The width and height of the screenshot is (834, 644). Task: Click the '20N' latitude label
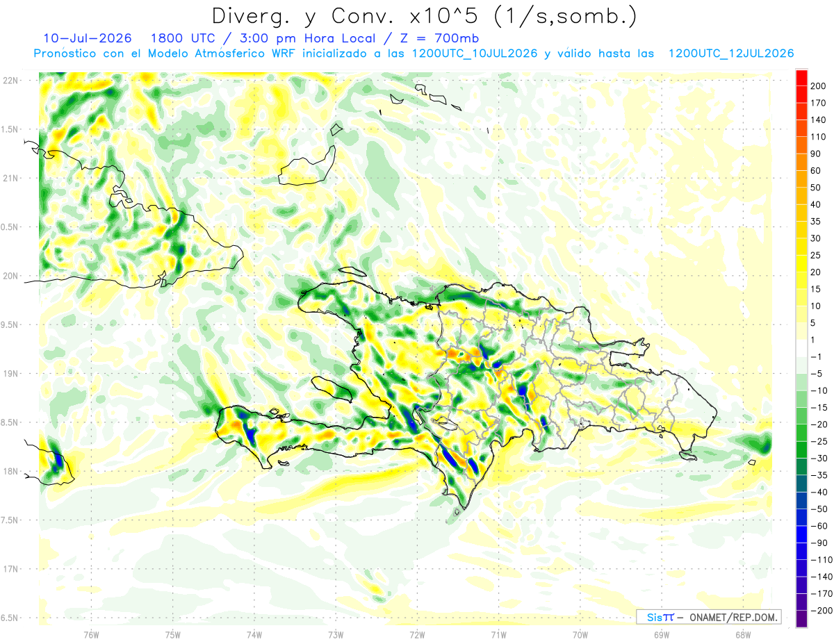pos(10,276)
